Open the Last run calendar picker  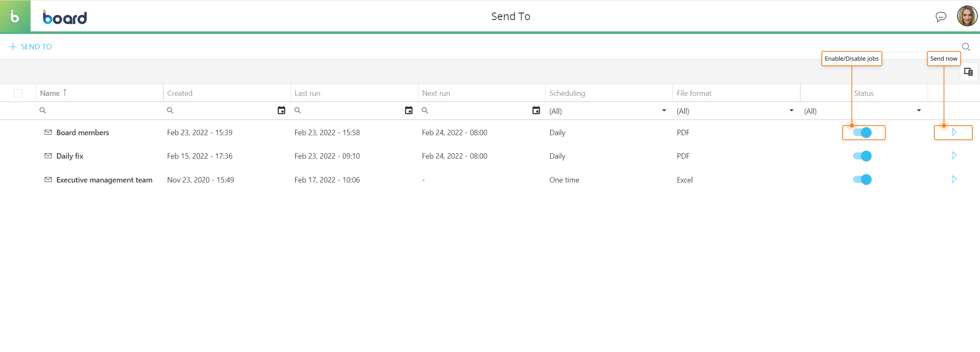[x=409, y=110]
